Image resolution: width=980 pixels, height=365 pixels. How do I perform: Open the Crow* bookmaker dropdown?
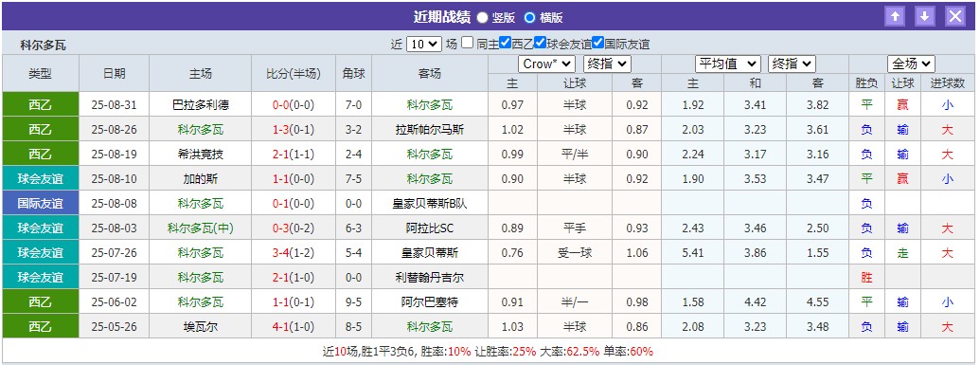[546, 64]
